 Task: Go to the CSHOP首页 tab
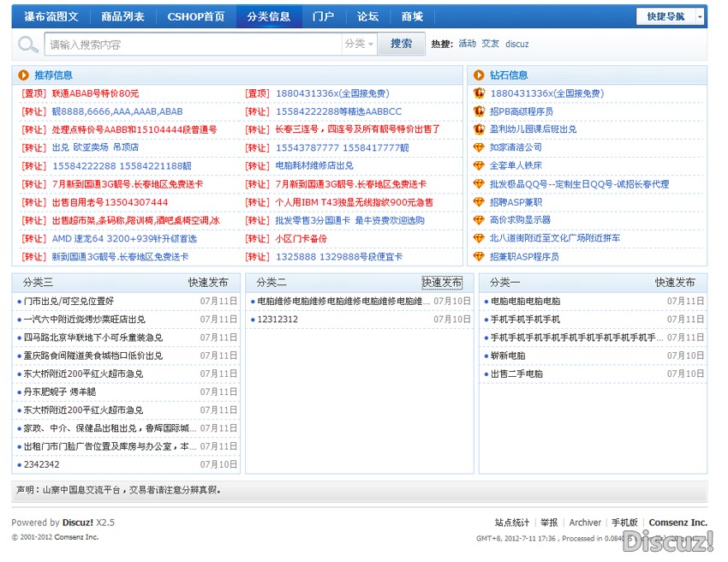point(196,16)
